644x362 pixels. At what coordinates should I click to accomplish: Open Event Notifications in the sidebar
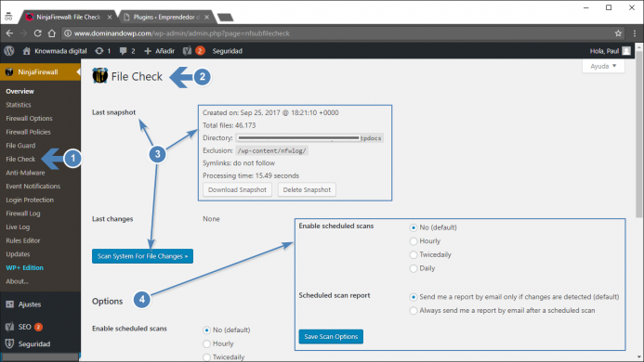click(x=33, y=186)
